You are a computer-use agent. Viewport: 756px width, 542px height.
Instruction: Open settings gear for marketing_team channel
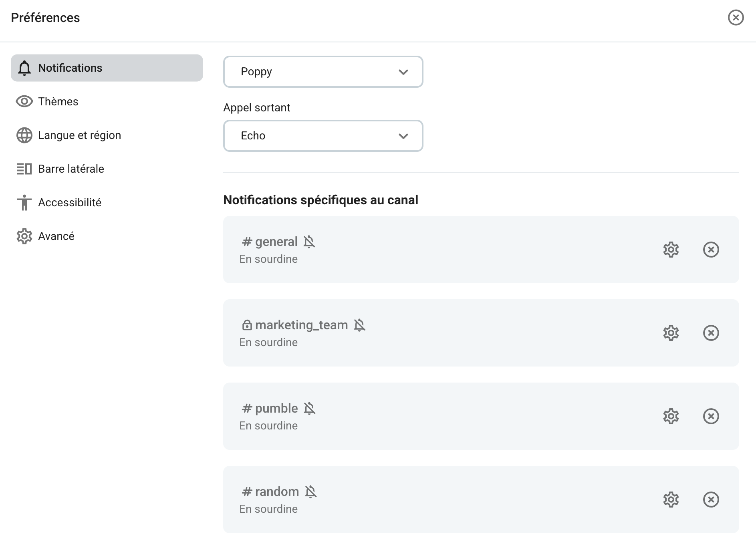pyautogui.click(x=671, y=333)
